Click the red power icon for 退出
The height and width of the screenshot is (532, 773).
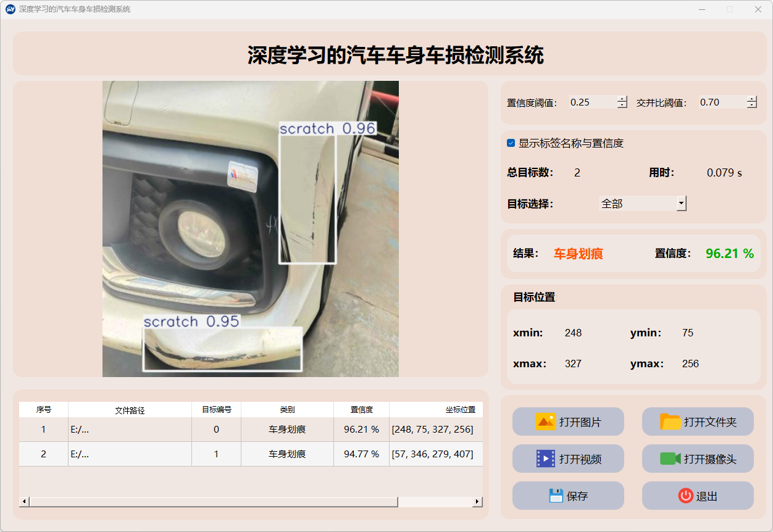685,496
